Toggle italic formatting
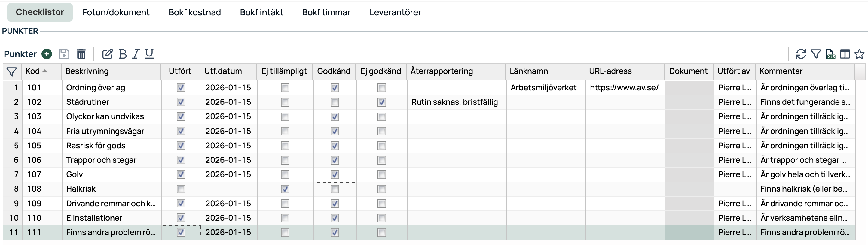The image size is (868, 245). [x=136, y=54]
